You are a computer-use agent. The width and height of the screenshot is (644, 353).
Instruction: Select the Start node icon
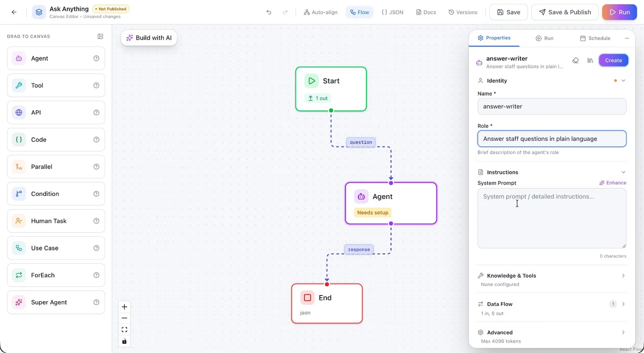[x=312, y=81]
